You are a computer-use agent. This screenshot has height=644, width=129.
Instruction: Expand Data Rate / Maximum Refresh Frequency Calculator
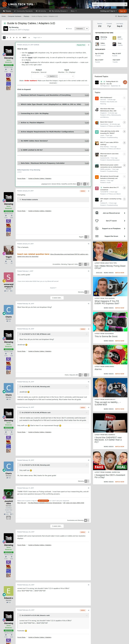pos(53,163)
